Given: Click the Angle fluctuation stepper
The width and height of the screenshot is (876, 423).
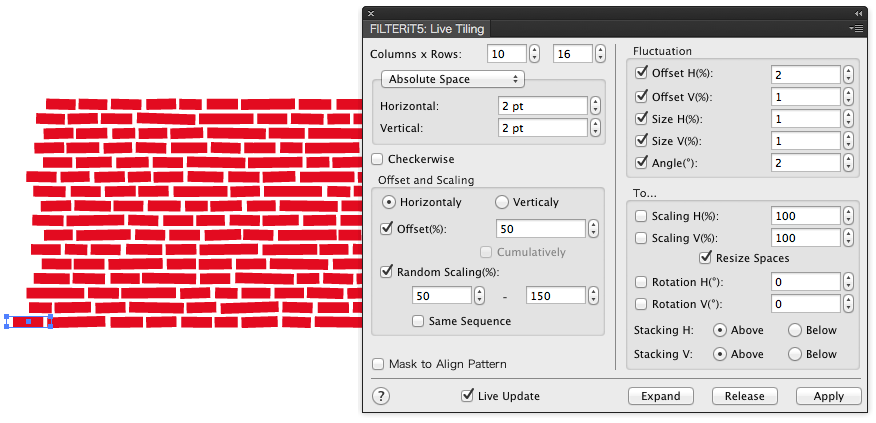Looking at the screenshot, I should (848, 162).
